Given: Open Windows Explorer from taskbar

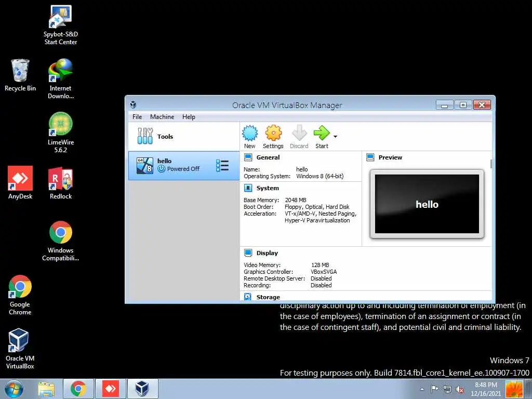Looking at the screenshot, I should click(46, 389).
